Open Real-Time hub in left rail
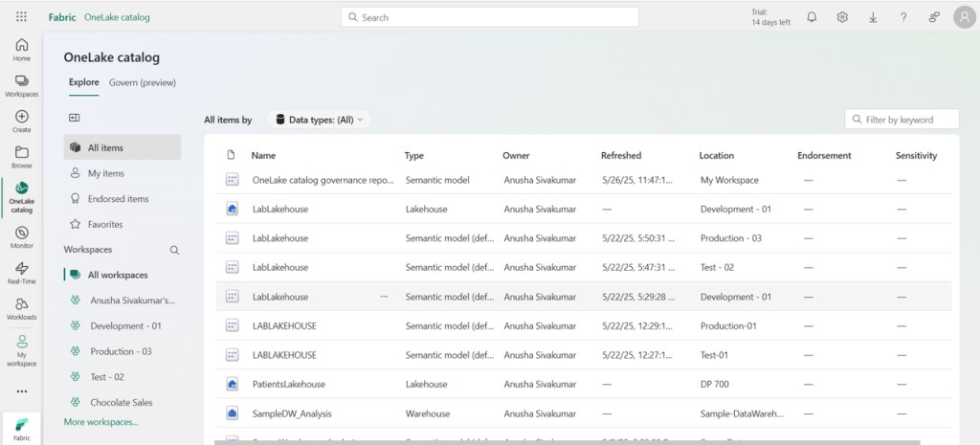This screenshot has height=445, width=980. point(21,273)
